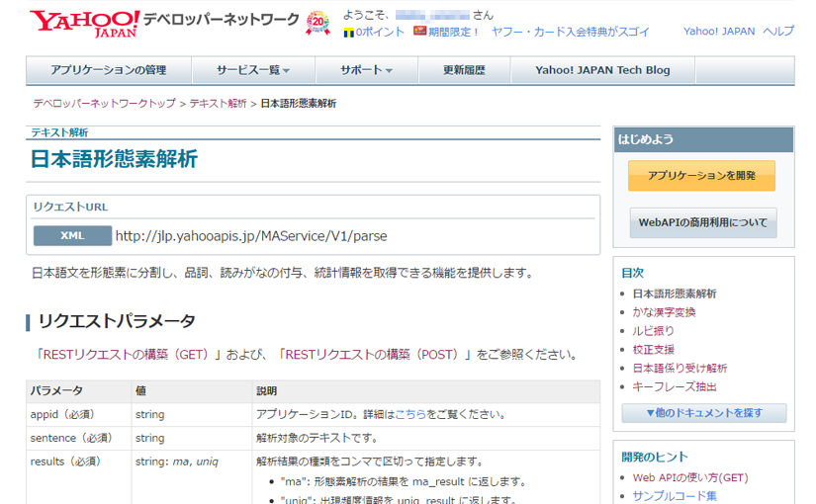Open the 0ポイント link

click(380, 33)
